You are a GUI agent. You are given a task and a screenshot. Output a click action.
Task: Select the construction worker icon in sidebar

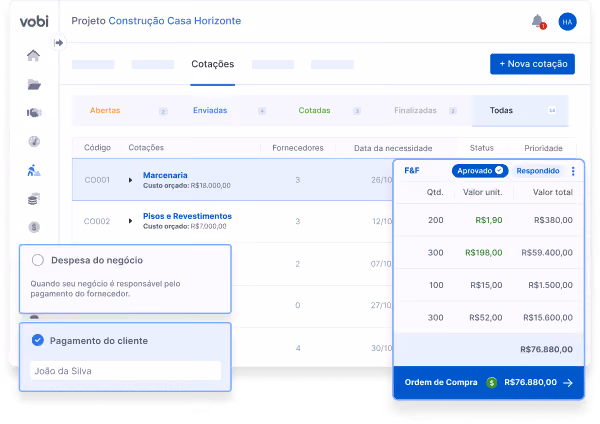tap(34, 170)
